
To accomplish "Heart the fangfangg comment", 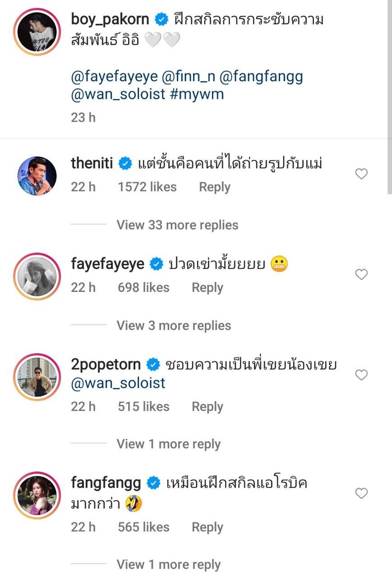I will 361,494.
